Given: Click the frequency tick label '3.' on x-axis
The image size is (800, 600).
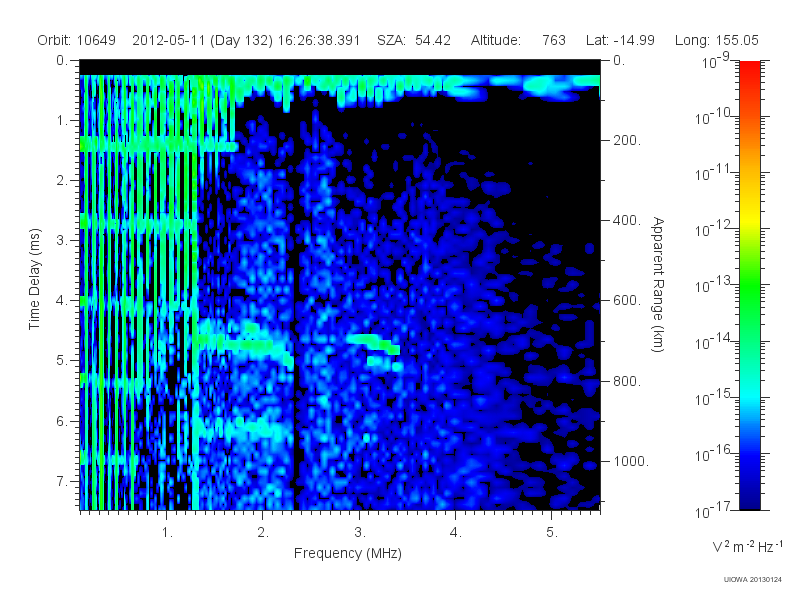Looking at the screenshot, I should click(x=360, y=533).
